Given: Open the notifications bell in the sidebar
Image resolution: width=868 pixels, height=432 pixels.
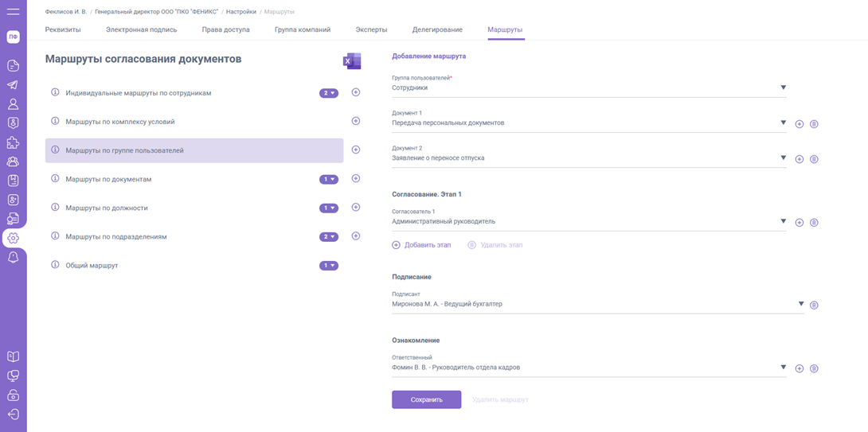Looking at the screenshot, I should pos(13,258).
